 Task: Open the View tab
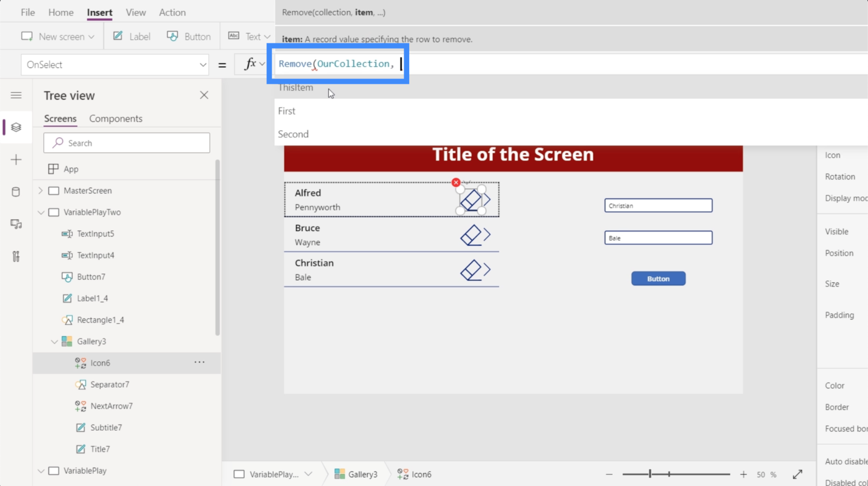coord(136,12)
